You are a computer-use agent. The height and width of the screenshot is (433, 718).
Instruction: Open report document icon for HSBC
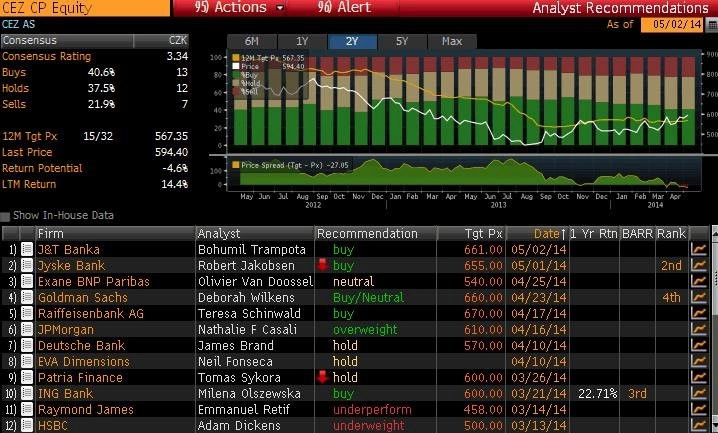[x=27, y=425]
